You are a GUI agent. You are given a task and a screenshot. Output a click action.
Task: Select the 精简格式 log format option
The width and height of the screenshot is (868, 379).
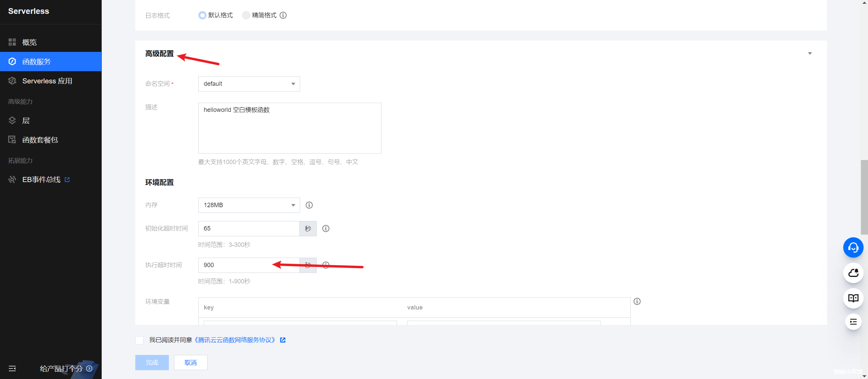[246, 15]
